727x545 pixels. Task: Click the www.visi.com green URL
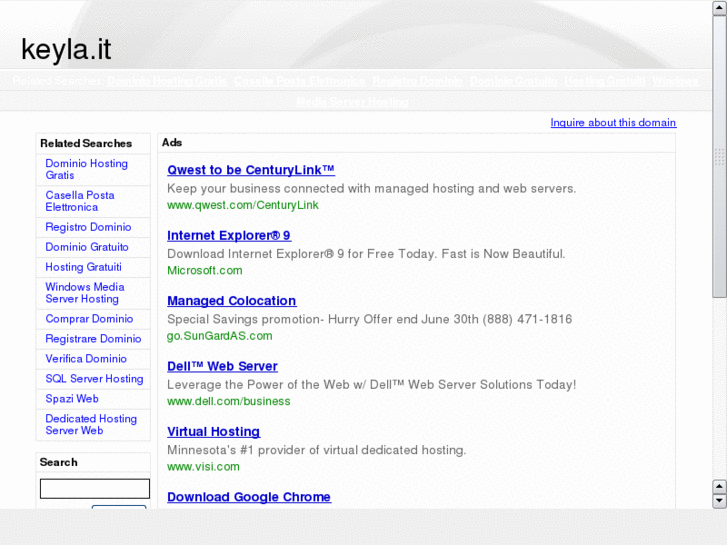203,467
